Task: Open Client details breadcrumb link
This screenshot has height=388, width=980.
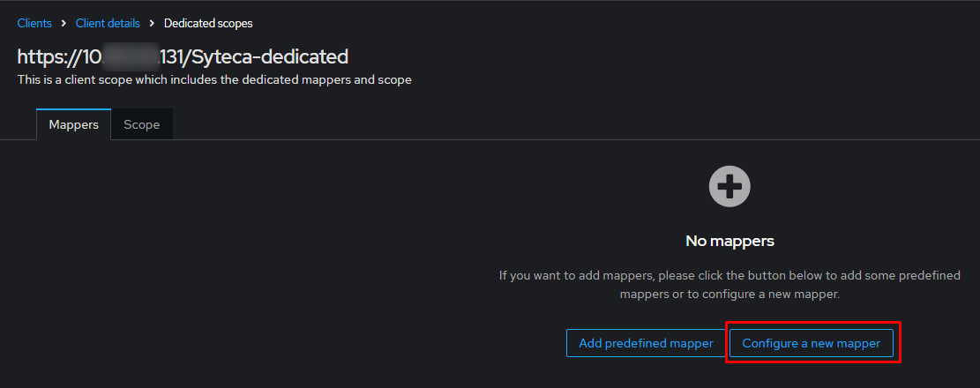Action: pos(108,24)
